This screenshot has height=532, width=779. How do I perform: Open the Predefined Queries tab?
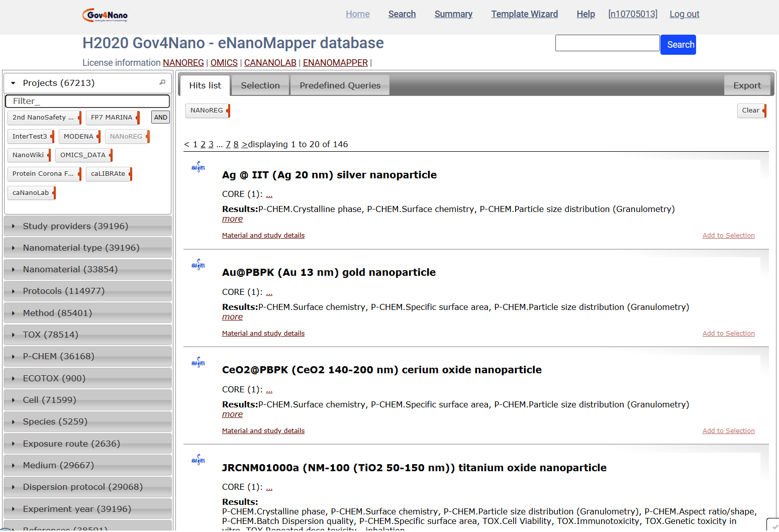coord(340,85)
